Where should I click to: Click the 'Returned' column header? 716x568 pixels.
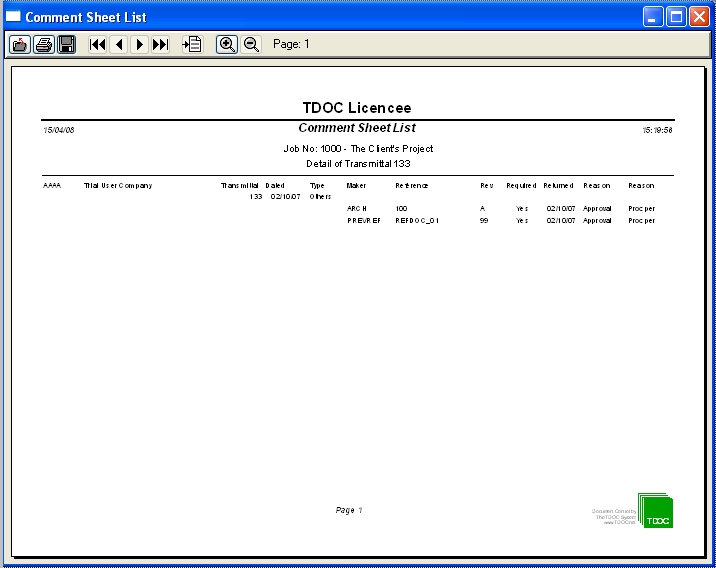click(558, 185)
